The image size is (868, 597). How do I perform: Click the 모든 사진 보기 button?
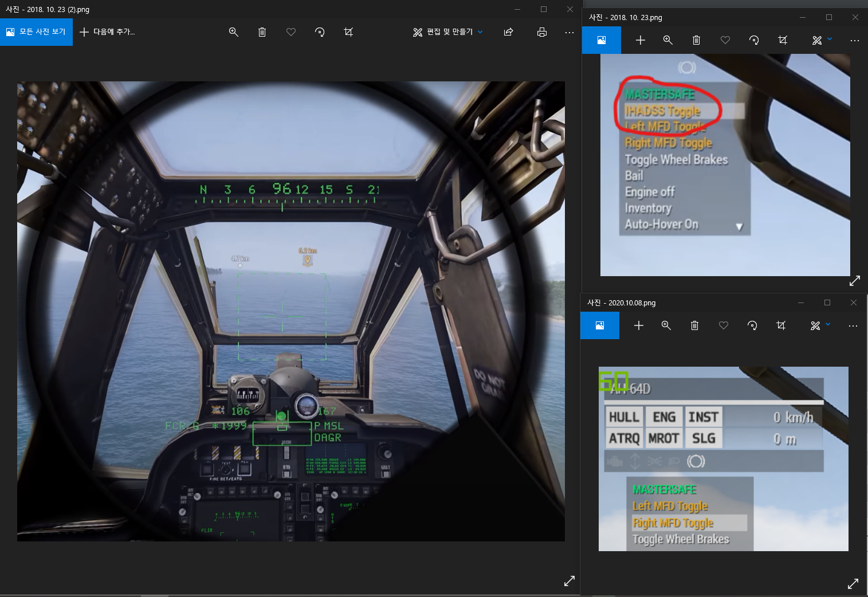pyautogui.click(x=36, y=32)
